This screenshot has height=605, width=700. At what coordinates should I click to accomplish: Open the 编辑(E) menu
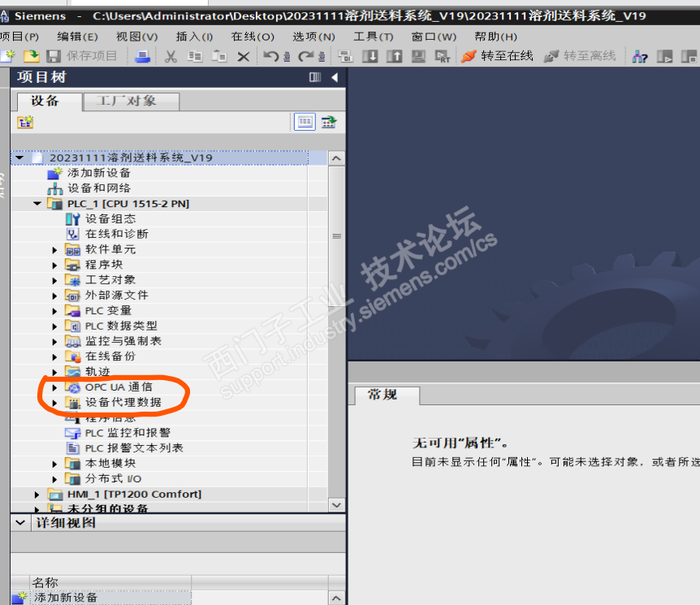(77, 37)
